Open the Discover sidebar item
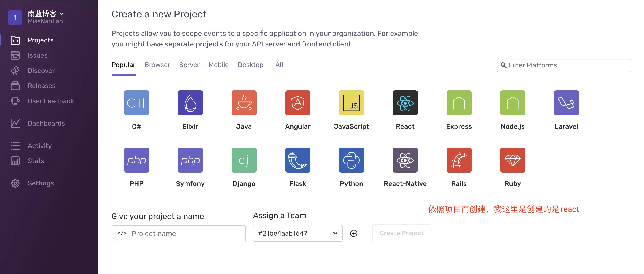The width and height of the screenshot is (644, 274). (x=41, y=71)
